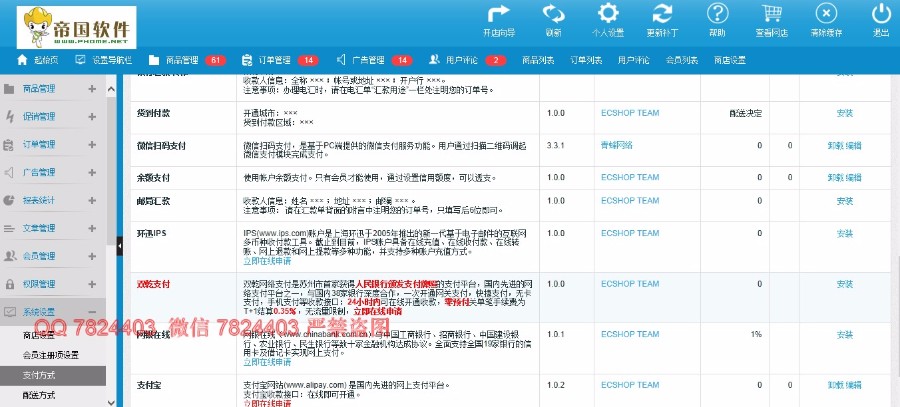Click 安装 for the 环迅IPS row
This screenshot has width=900, height=407.
tap(844, 234)
